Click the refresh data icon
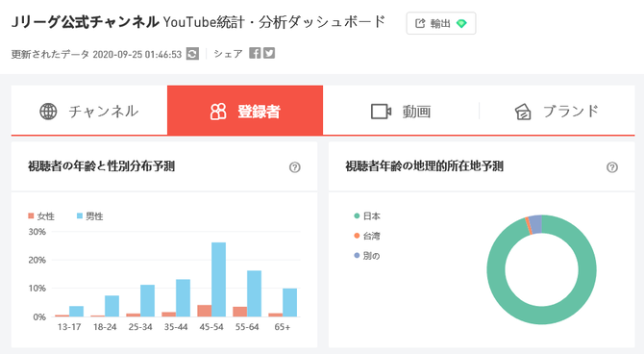The height and width of the screenshot is (354, 644). coord(192,54)
